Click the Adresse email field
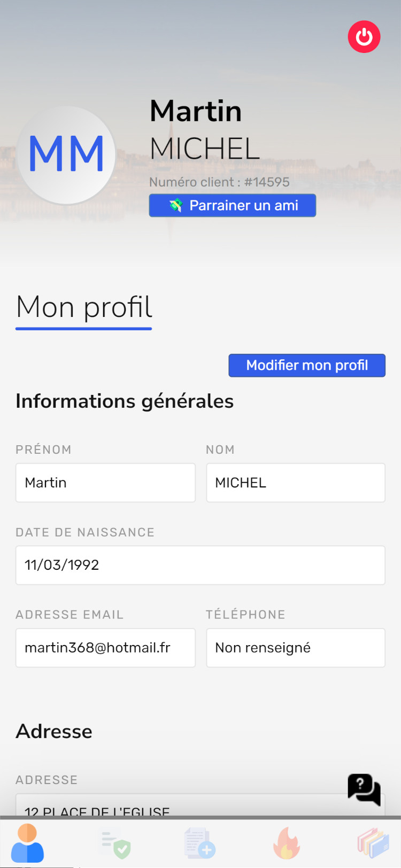Image resolution: width=401 pixels, height=868 pixels. (x=105, y=648)
